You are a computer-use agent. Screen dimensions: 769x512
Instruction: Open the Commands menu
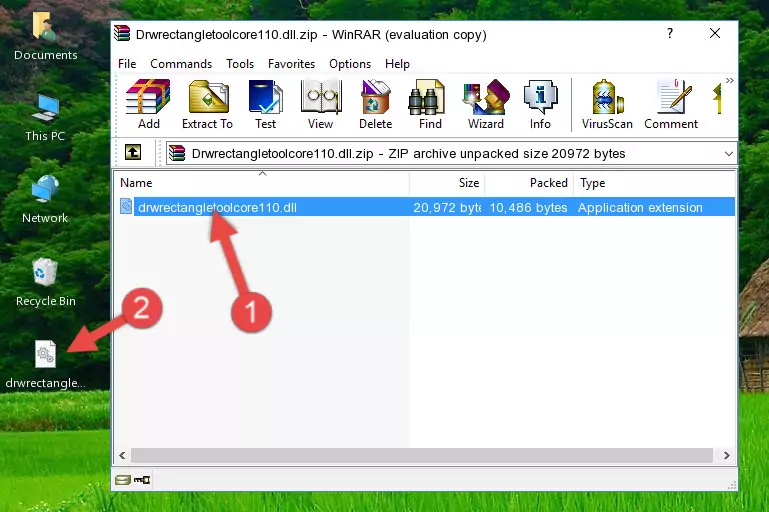pyautogui.click(x=181, y=64)
